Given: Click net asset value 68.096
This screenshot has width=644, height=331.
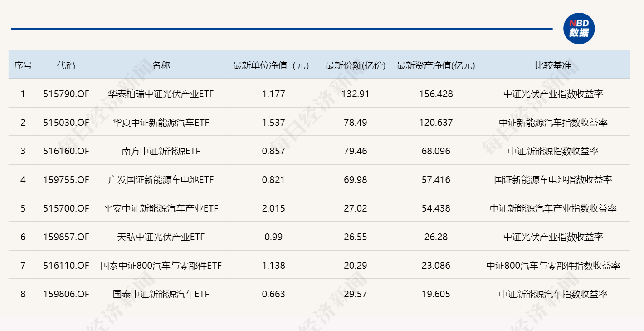Looking at the screenshot, I should point(436,151).
